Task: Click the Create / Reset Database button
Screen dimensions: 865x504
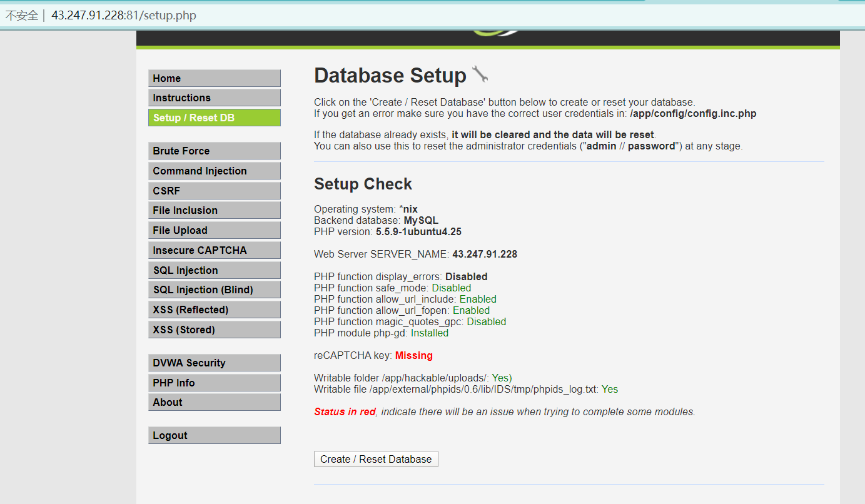Action: pyautogui.click(x=376, y=459)
